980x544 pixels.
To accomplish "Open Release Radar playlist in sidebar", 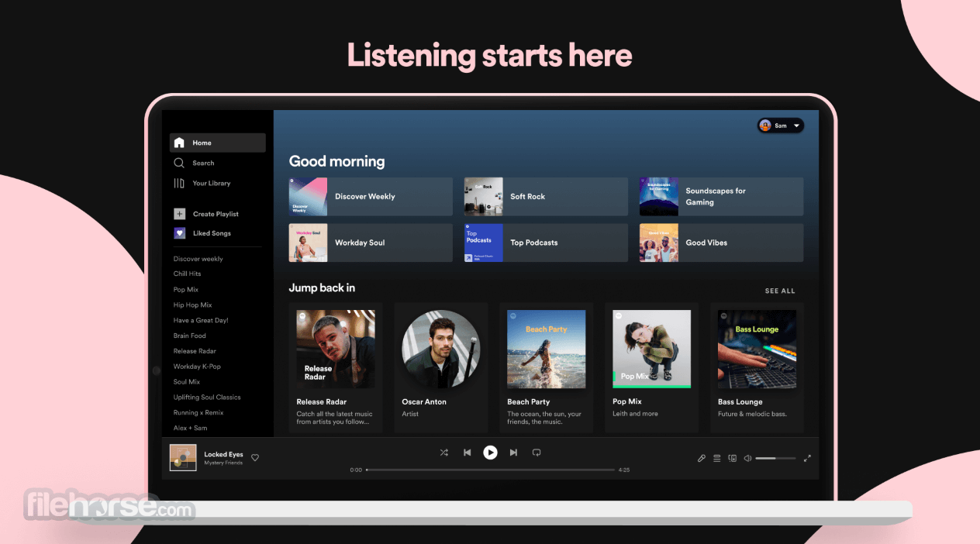I will pyautogui.click(x=195, y=351).
